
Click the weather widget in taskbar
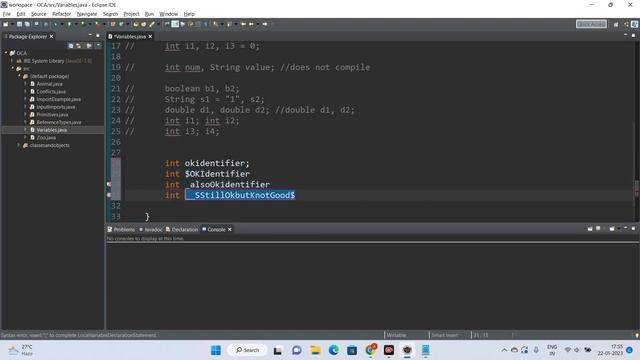tap(21, 350)
